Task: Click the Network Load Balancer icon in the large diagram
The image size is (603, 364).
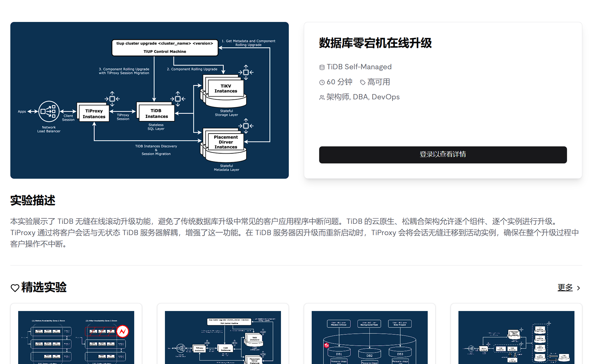Action: [x=49, y=111]
